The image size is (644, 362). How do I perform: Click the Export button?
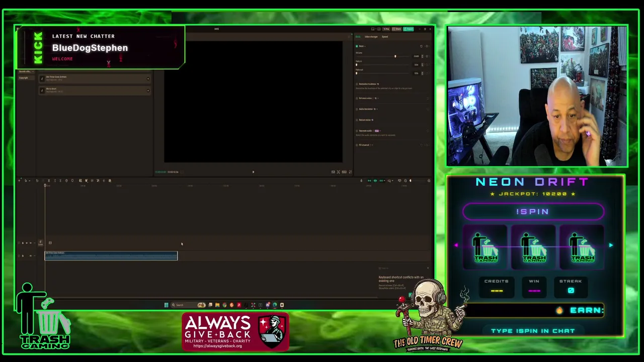pyautogui.click(x=409, y=29)
